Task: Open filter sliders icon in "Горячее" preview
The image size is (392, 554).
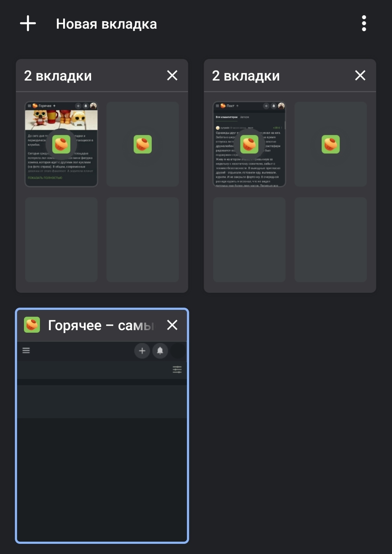Action: tap(177, 370)
